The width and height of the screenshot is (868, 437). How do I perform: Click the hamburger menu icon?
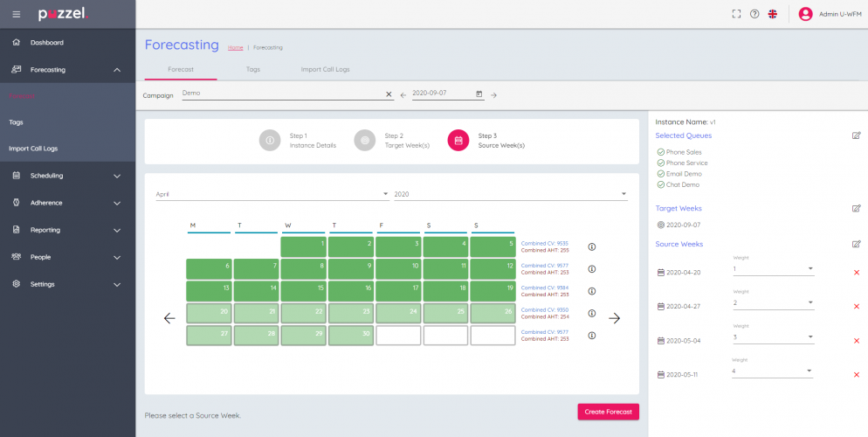[x=16, y=14]
